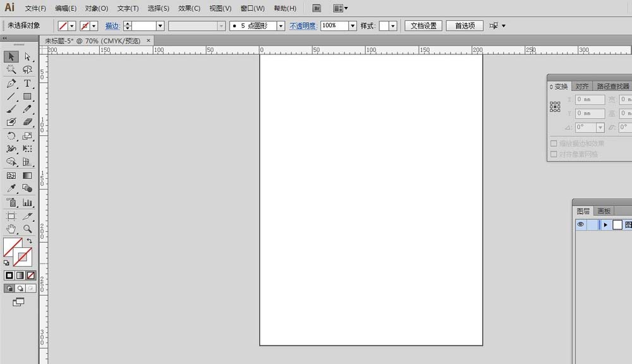The width and height of the screenshot is (632, 364).
Task: Open the stroke weight dropdown
Action: pyautogui.click(x=160, y=26)
